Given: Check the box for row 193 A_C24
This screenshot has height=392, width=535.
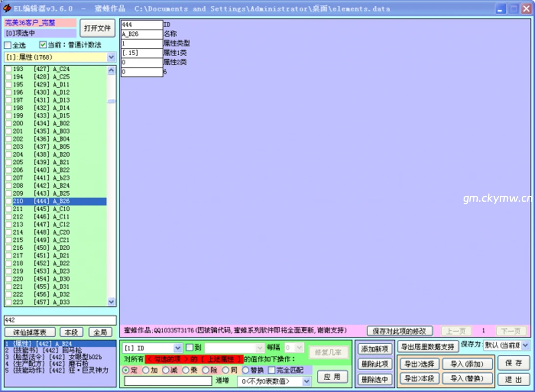Looking at the screenshot, I should point(8,69).
